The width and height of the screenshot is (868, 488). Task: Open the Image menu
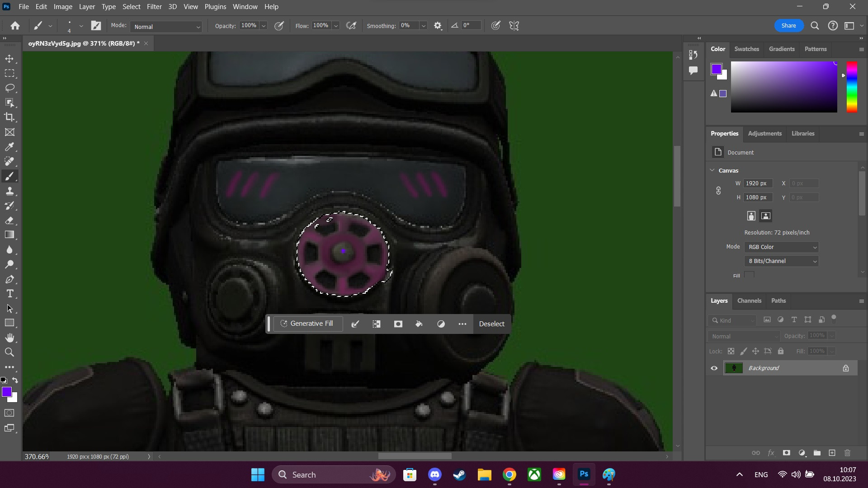pyautogui.click(x=63, y=7)
